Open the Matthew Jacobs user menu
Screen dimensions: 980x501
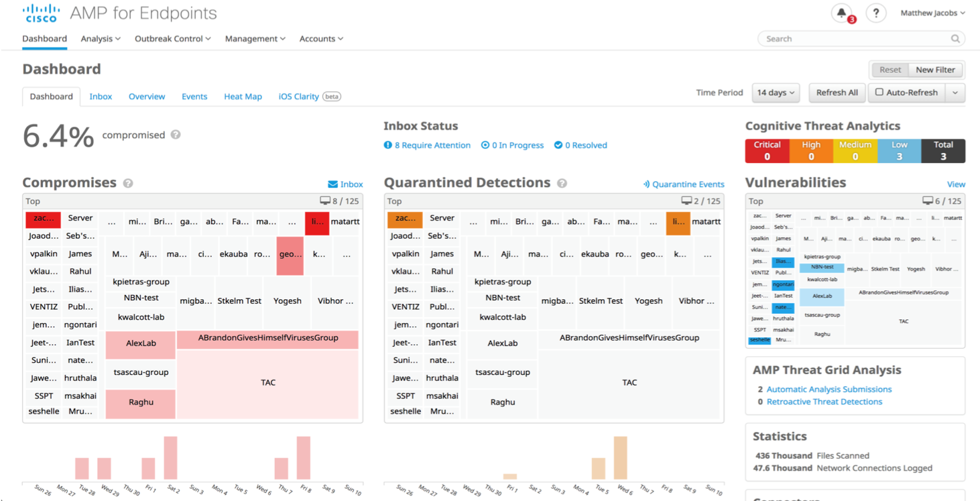pyautogui.click(x=932, y=13)
